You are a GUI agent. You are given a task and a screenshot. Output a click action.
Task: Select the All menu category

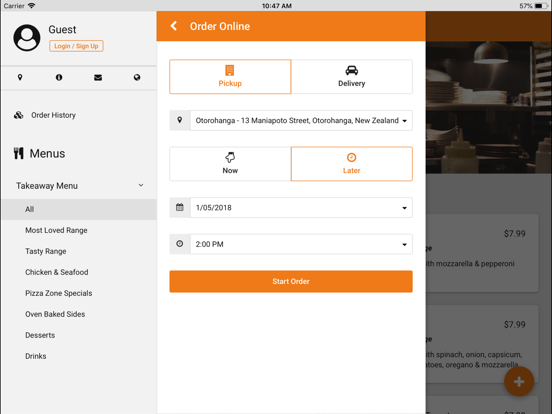[79, 209]
